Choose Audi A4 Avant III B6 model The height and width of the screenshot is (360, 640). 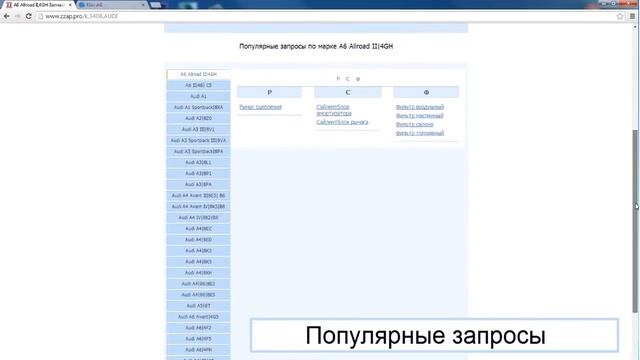[x=198, y=196]
